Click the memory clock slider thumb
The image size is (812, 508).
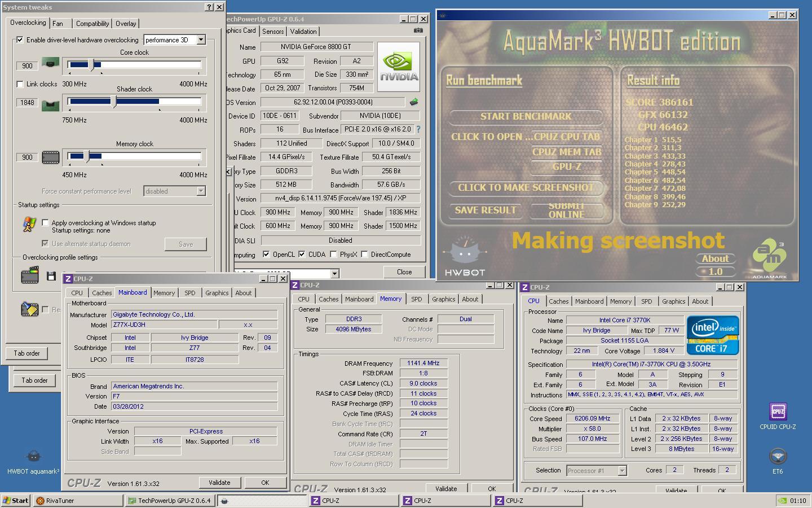pyautogui.click(x=87, y=156)
